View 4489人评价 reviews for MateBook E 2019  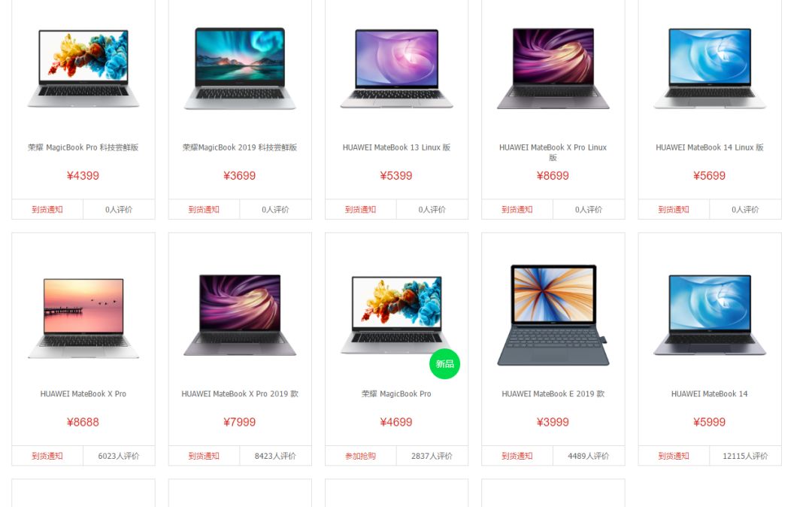[x=588, y=457]
